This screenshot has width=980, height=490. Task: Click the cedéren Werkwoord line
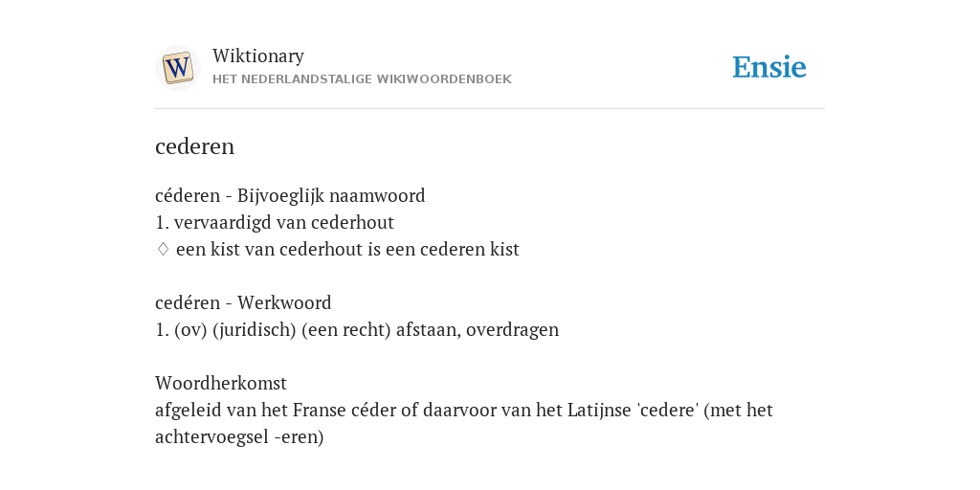(x=243, y=303)
